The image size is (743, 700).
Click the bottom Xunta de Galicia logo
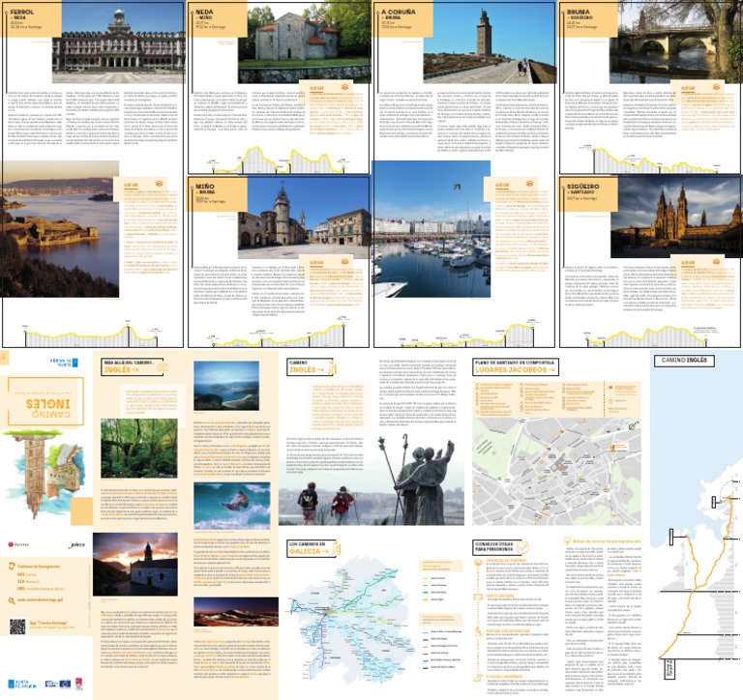point(21,684)
